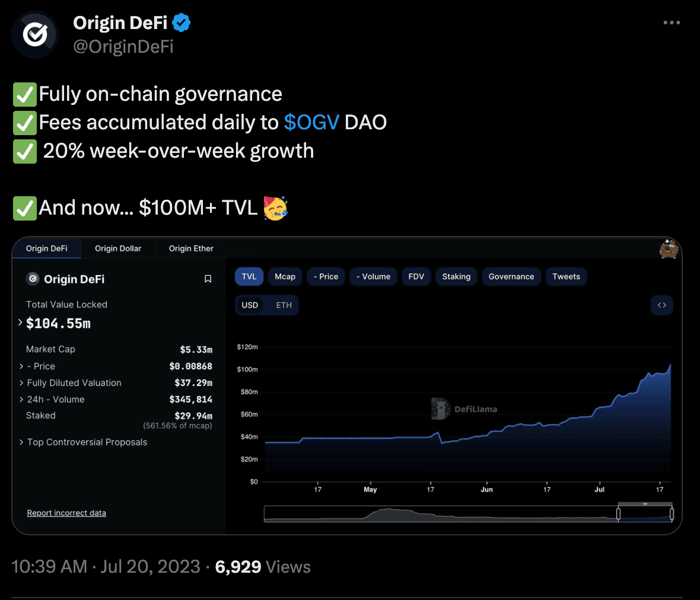Click the @OriginDeFi handle text
700x600 pixels.
click(123, 46)
